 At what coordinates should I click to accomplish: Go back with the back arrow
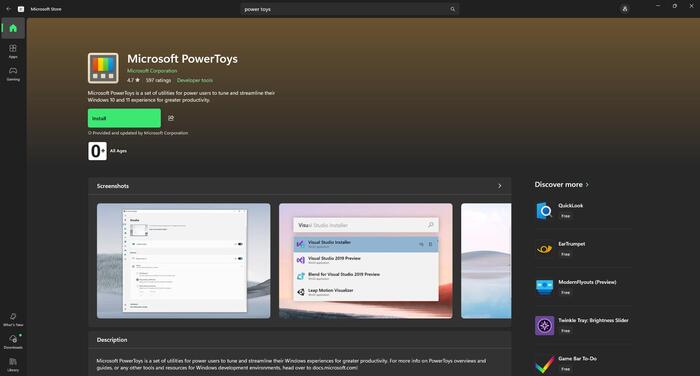pyautogui.click(x=8, y=9)
